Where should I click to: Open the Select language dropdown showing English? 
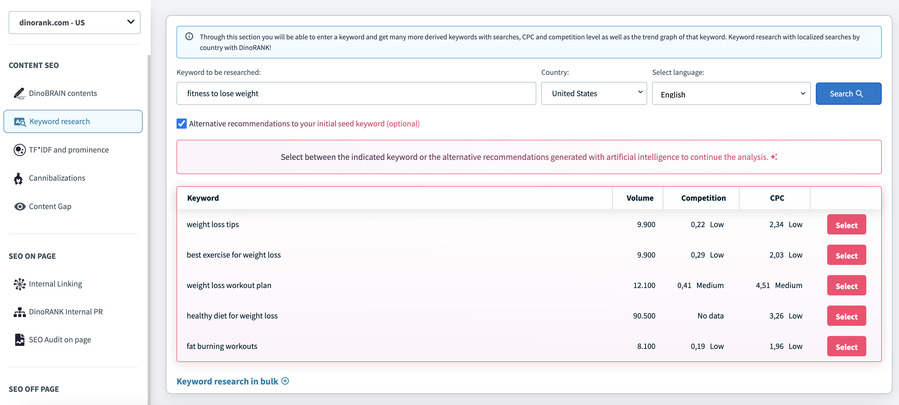tap(731, 94)
